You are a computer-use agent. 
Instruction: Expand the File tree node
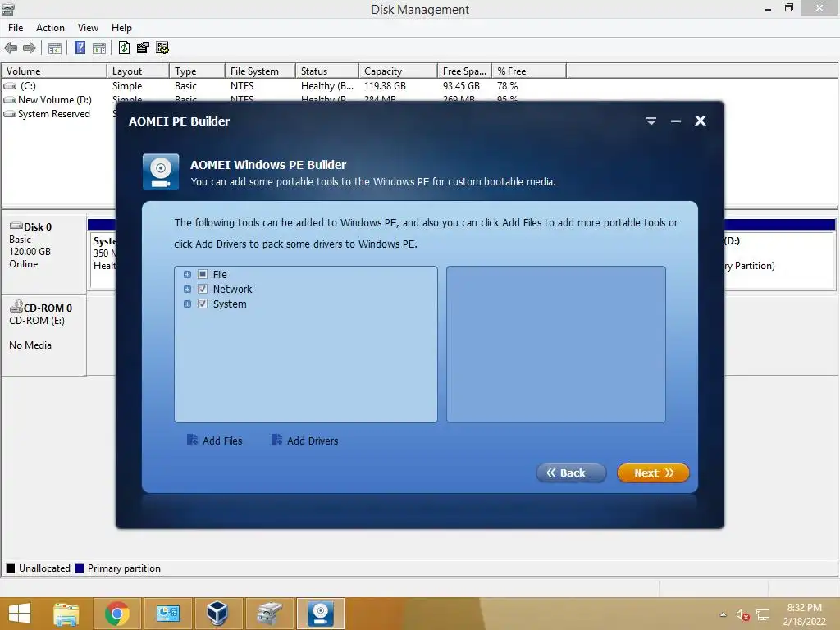coord(188,274)
